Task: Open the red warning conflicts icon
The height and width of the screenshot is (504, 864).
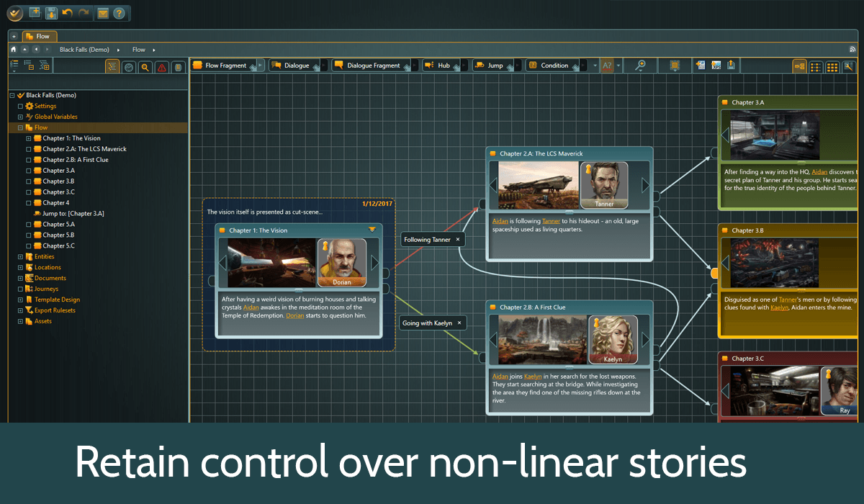Action: 162,67
